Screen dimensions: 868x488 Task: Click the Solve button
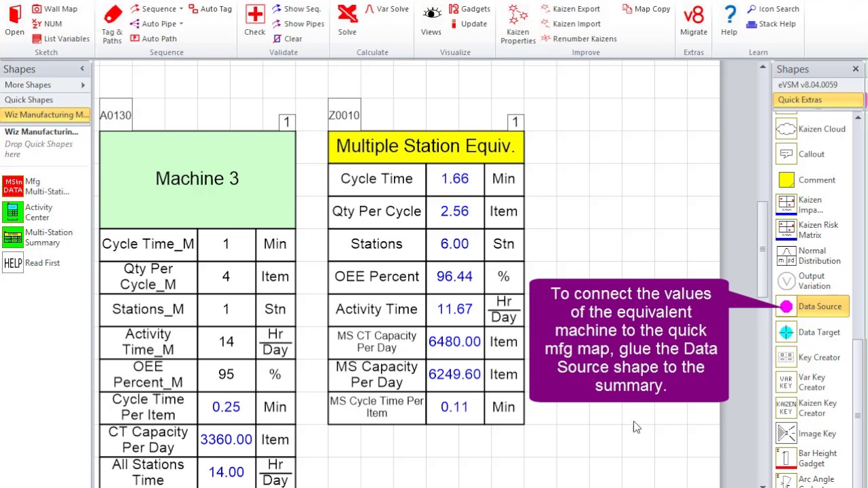tap(347, 20)
